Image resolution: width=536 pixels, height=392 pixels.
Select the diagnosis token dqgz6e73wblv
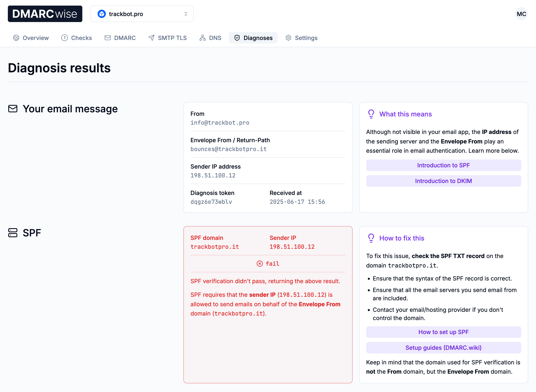pos(211,202)
